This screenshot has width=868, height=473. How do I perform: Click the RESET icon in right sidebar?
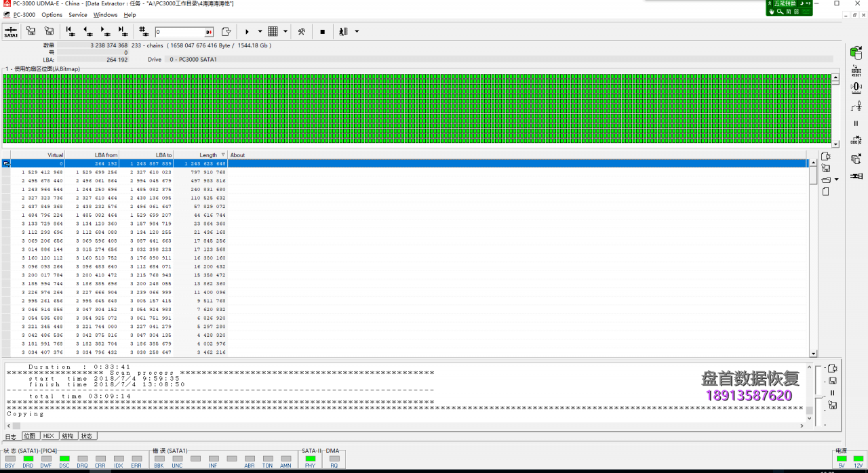tap(856, 70)
